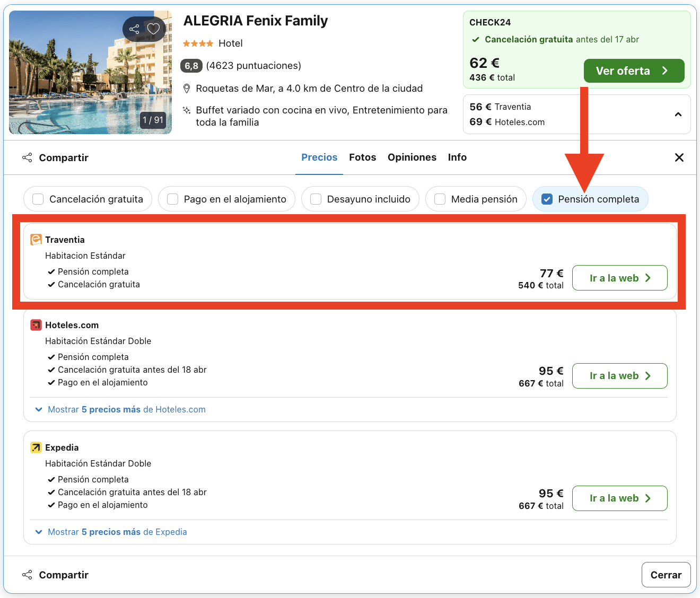Click Ir a la web for Expedia
The image size is (700, 598).
pyautogui.click(x=620, y=498)
